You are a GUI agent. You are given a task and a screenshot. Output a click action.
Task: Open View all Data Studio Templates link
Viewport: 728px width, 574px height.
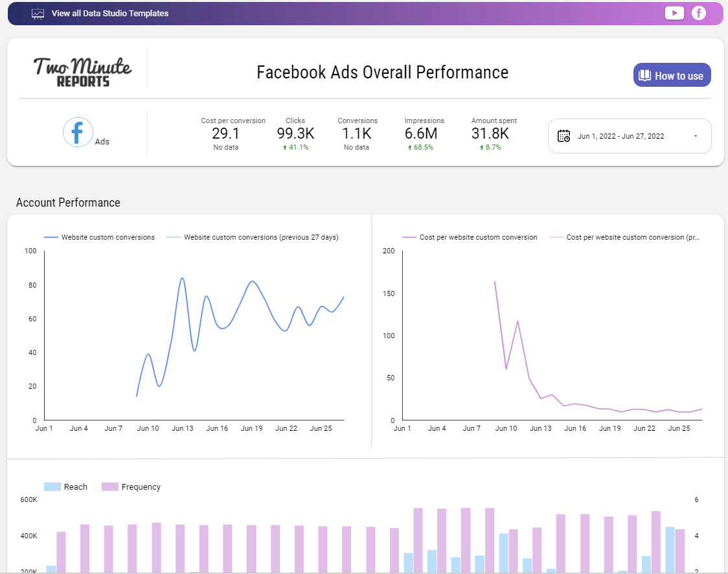point(110,14)
